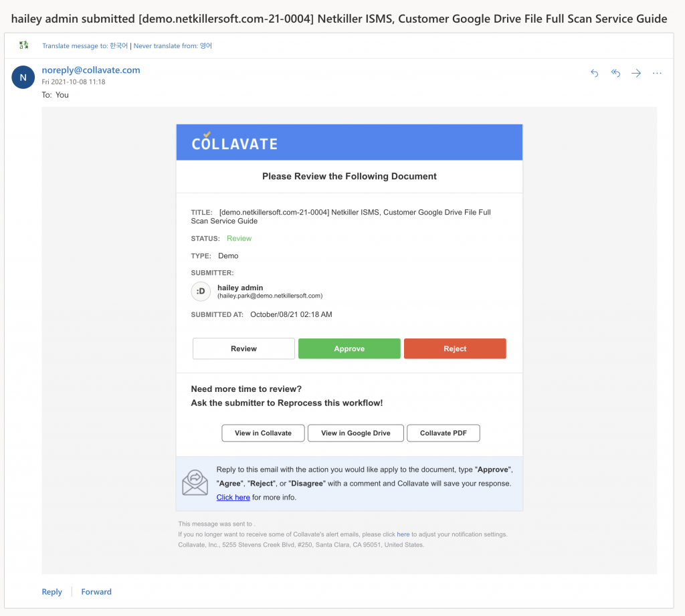Click the Forward arrow icon
Image resolution: width=685 pixels, height=616 pixels.
point(636,73)
